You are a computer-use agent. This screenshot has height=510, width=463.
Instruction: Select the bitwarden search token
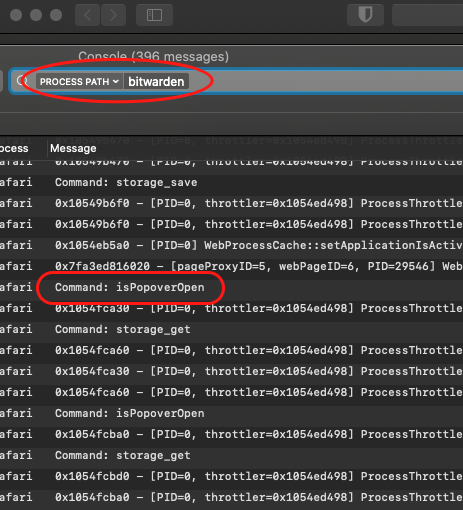click(x=156, y=82)
